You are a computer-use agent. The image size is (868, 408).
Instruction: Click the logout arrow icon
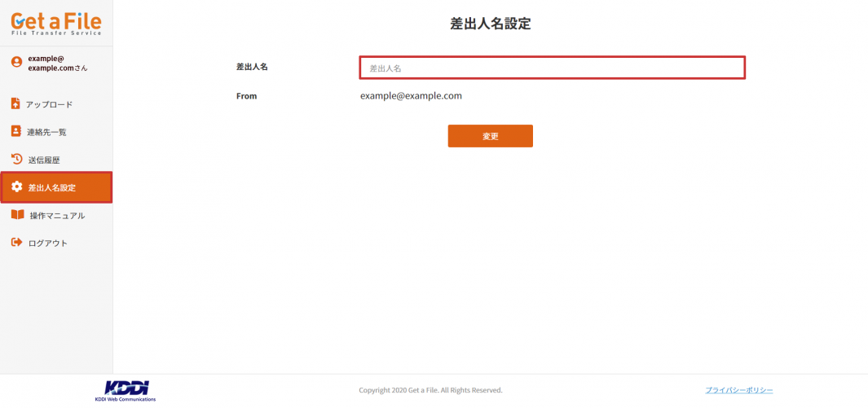point(16,243)
